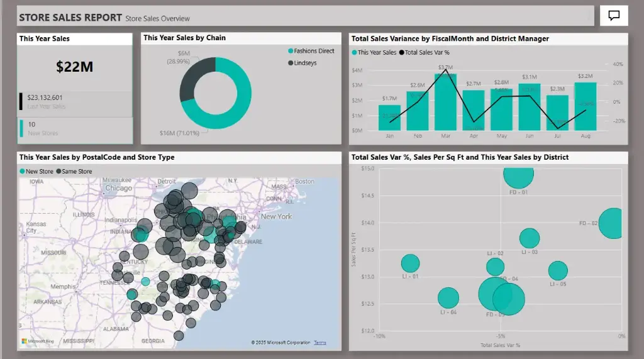The width and height of the screenshot is (644, 359).
Task: Filter map by Same Store legend item
Action: (74, 171)
